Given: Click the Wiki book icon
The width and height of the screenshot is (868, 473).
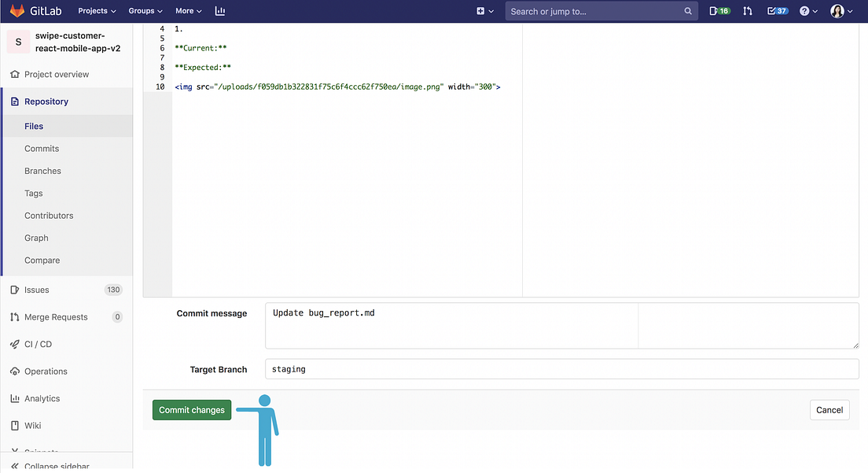Looking at the screenshot, I should click(14, 425).
